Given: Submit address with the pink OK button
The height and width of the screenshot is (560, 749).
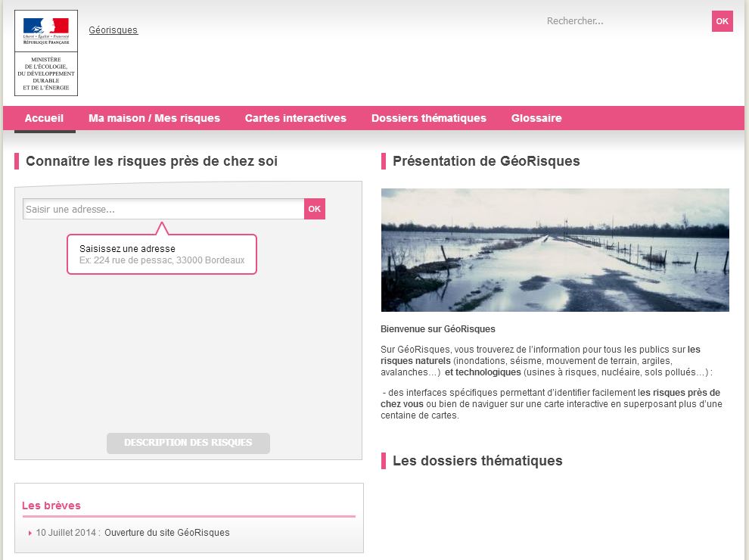Looking at the screenshot, I should coord(315,209).
